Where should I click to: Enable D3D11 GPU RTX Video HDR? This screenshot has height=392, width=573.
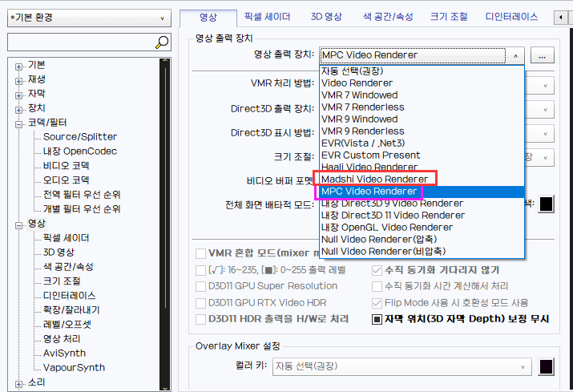(x=200, y=303)
